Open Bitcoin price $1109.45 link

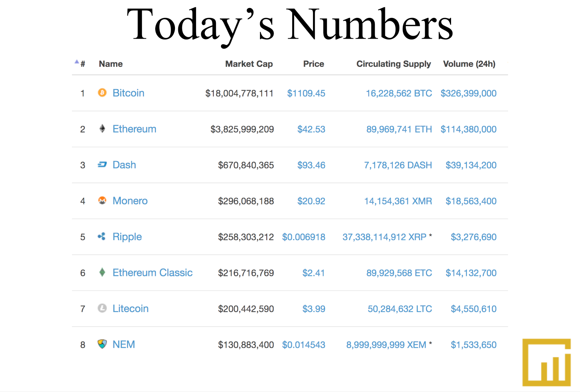coord(306,93)
